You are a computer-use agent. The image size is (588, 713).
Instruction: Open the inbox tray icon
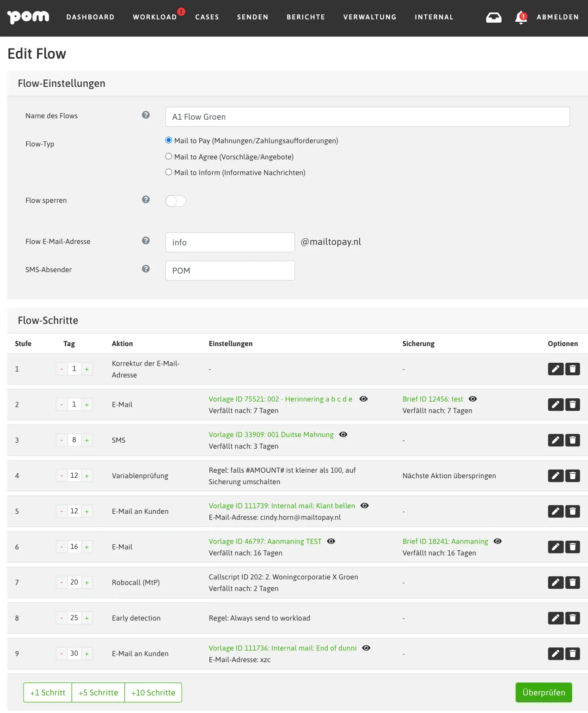pos(494,17)
